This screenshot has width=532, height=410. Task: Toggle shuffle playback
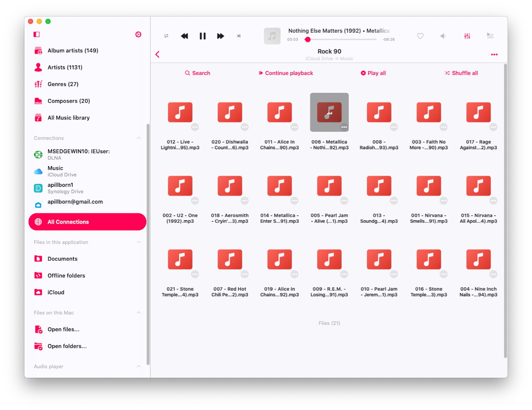click(239, 36)
